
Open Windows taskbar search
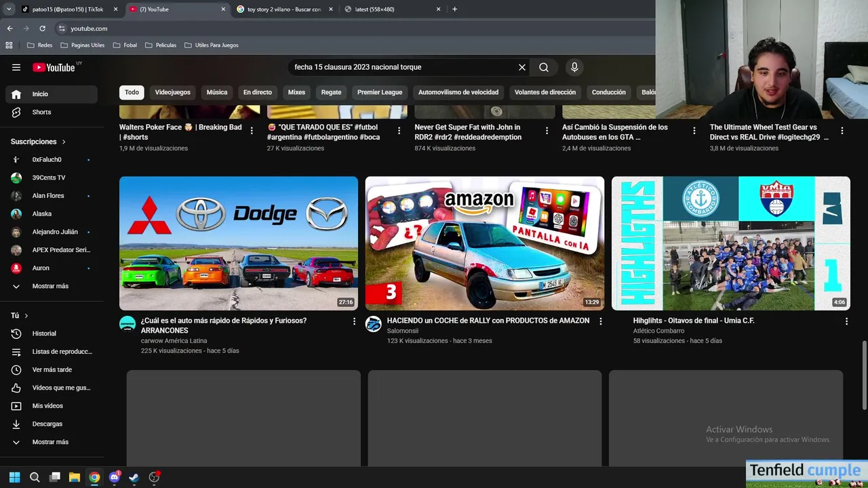coord(35,477)
